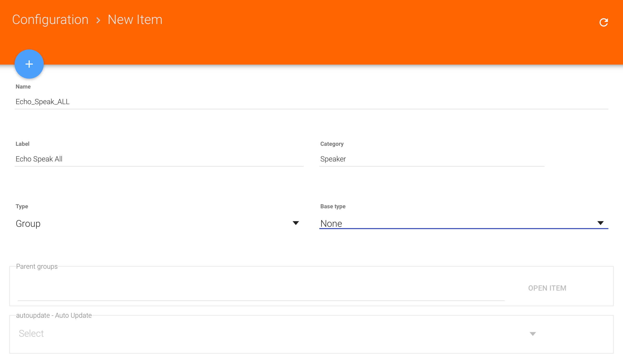Click the Base type label text

333,206
